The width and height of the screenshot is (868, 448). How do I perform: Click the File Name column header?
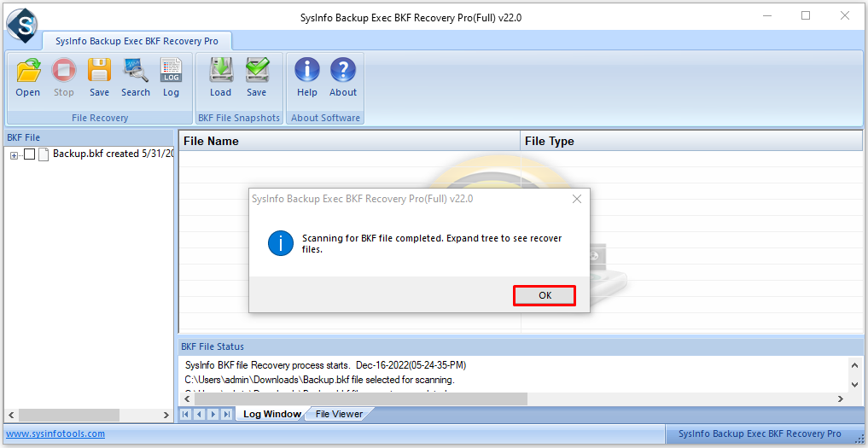(349, 141)
